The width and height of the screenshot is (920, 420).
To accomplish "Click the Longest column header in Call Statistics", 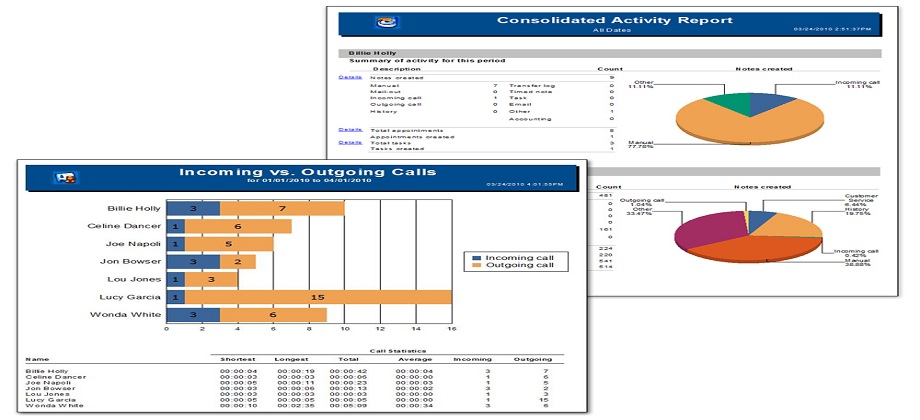I will pos(292,359).
